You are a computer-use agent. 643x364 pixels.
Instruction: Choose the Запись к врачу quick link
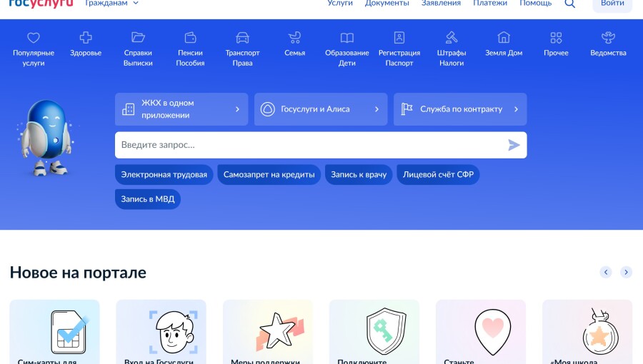click(359, 175)
